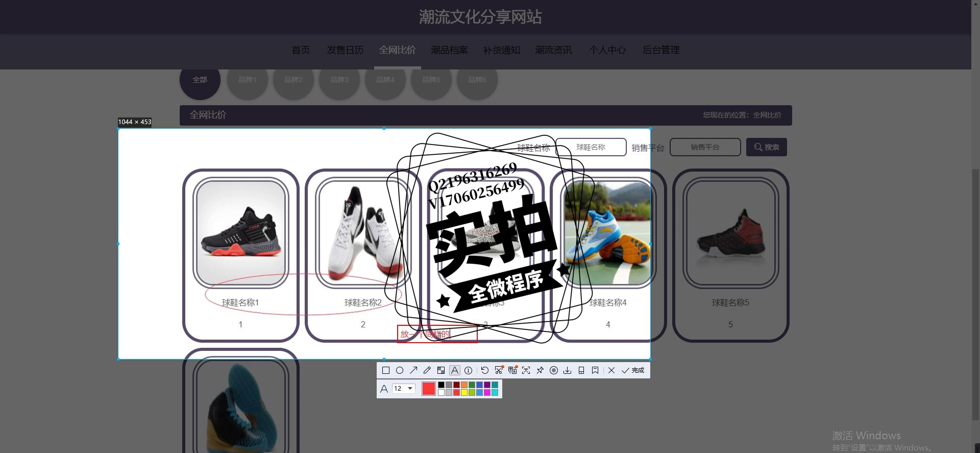Click the 搜索 search button
The height and width of the screenshot is (453, 980).
(x=767, y=147)
